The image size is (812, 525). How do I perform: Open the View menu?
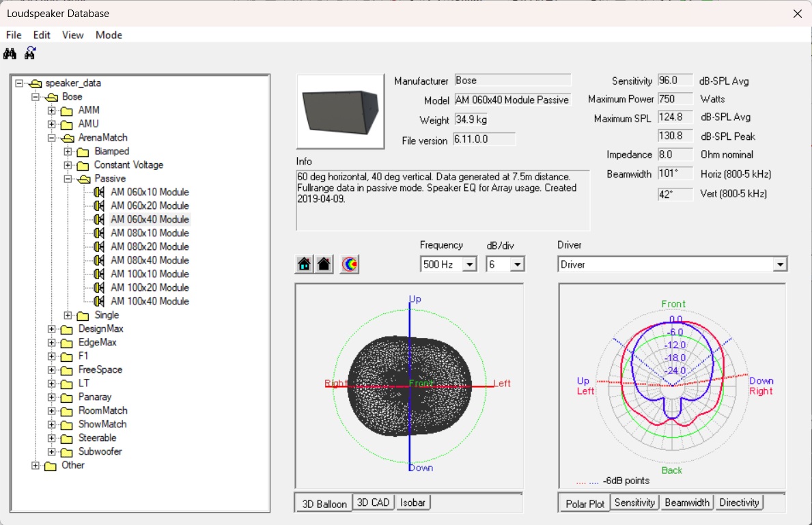click(x=72, y=35)
